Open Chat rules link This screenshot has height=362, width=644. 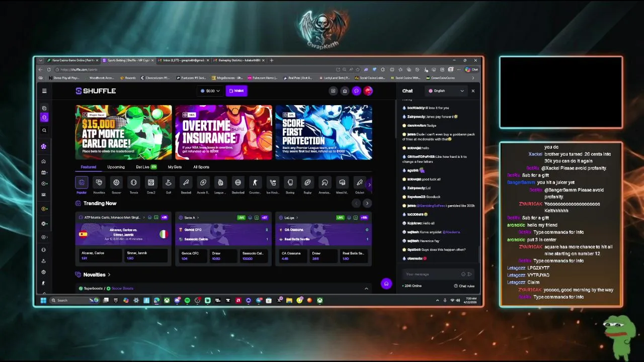click(464, 286)
